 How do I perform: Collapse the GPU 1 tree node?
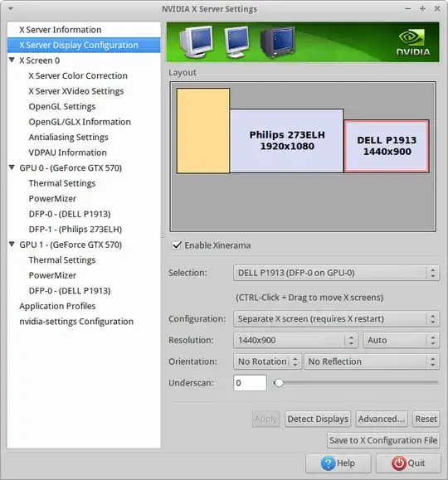tap(12, 245)
